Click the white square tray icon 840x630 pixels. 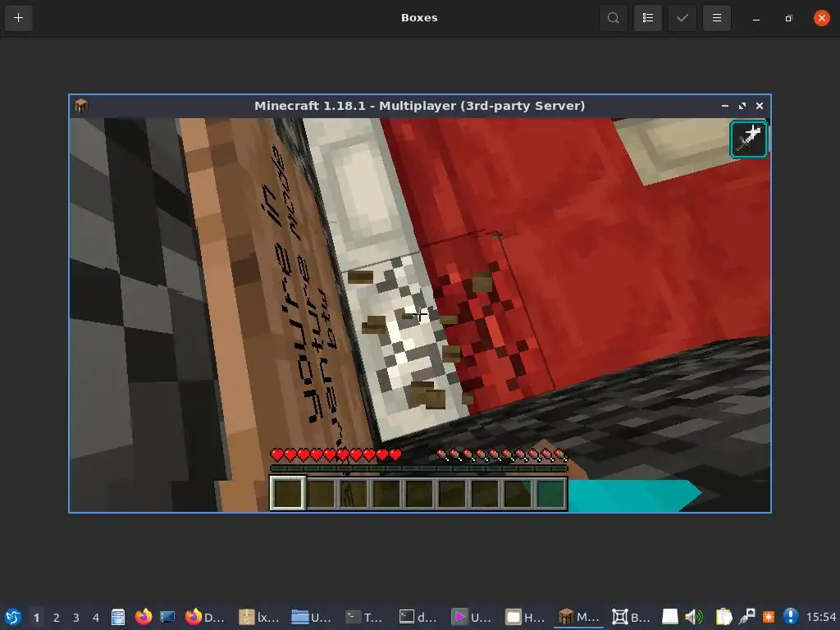[669, 617]
